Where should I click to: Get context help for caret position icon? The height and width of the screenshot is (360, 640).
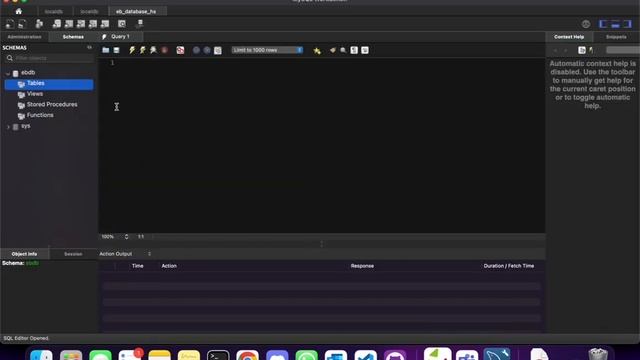point(591,50)
